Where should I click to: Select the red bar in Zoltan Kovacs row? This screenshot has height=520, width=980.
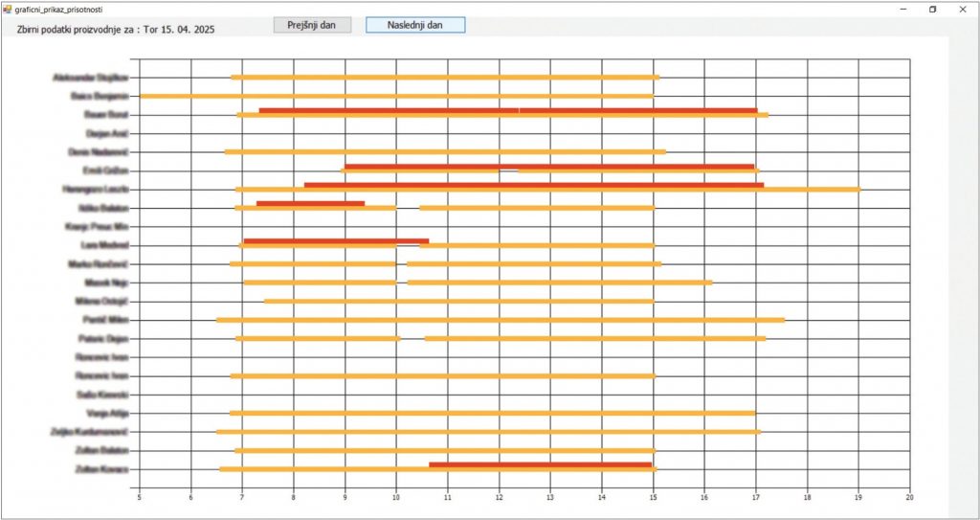coord(541,464)
